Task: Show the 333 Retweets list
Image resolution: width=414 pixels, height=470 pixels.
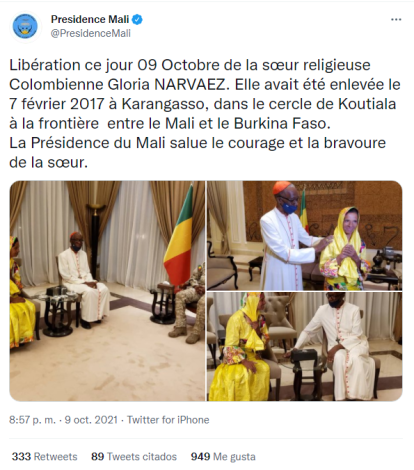Action: tap(44, 456)
